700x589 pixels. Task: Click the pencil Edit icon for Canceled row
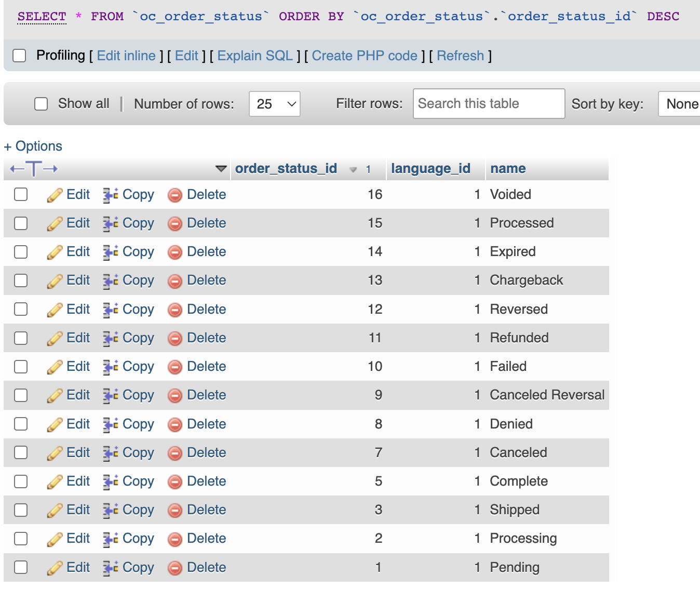pos(55,453)
